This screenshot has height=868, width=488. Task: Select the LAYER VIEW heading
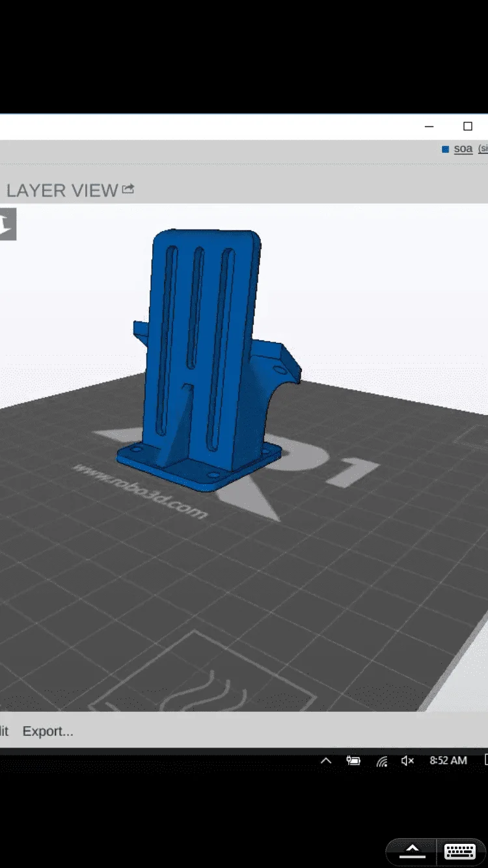[62, 190]
